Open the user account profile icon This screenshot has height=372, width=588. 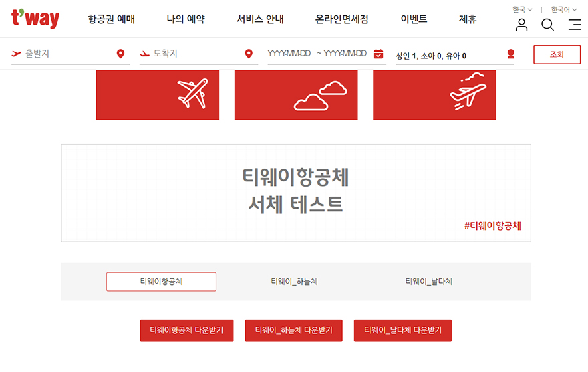tap(521, 25)
